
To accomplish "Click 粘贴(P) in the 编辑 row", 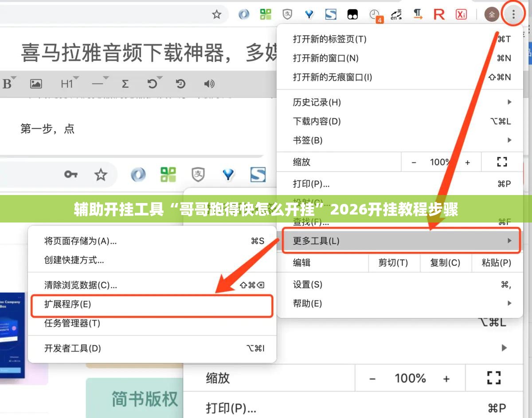I will pyautogui.click(x=497, y=263).
